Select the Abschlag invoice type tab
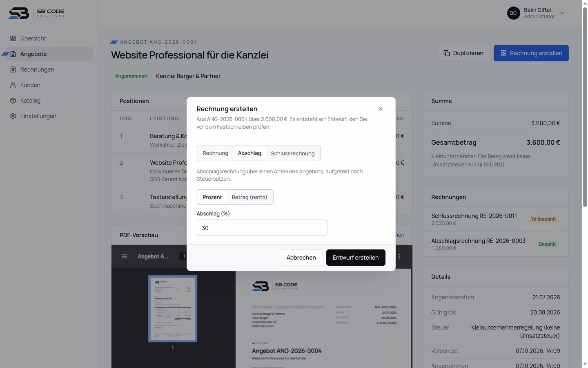Screen dimensions: 588x368 [249, 153]
